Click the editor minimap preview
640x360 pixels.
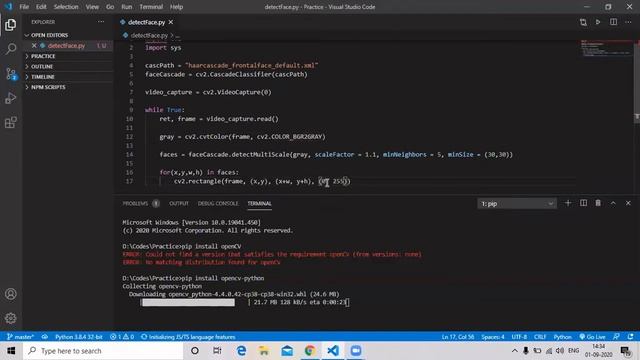pos(606,49)
